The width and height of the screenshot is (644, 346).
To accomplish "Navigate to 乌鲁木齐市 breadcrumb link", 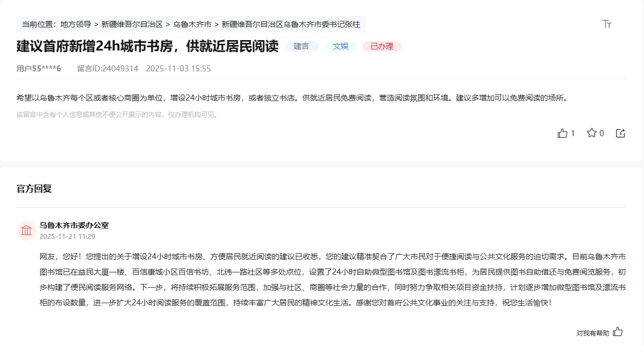I will coord(192,24).
